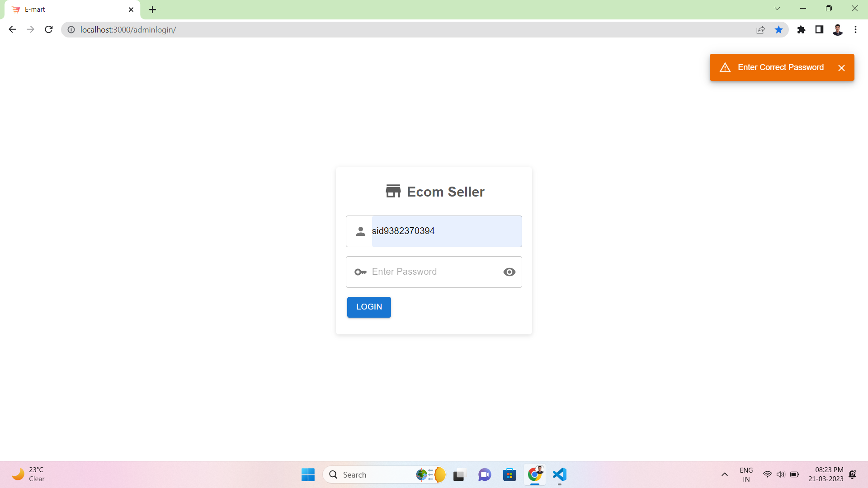
Task: Select the E-mart browser tab
Action: click(68, 9)
